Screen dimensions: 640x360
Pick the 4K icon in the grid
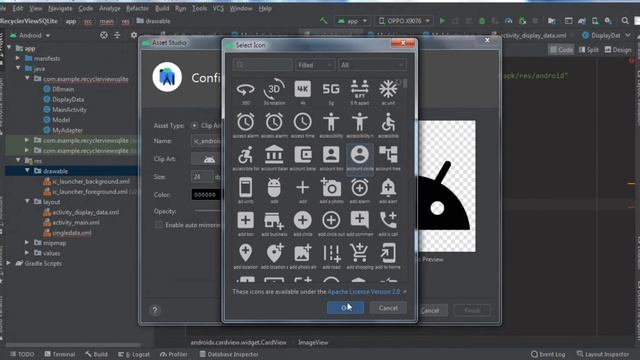(302, 89)
